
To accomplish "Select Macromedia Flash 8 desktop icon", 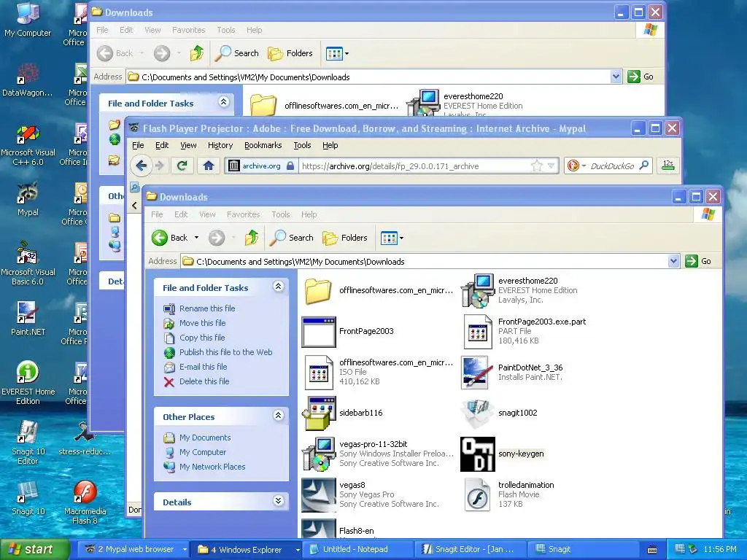I will coord(85,502).
